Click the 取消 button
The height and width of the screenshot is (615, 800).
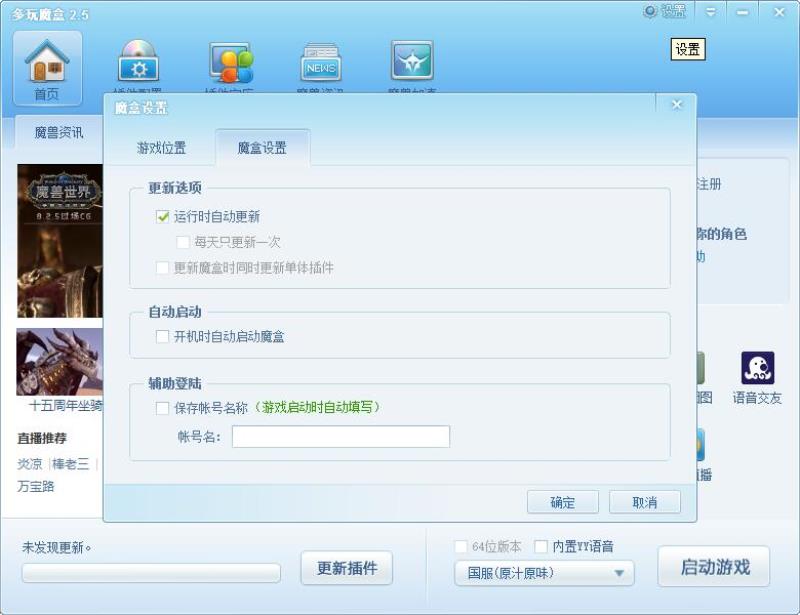pyautogui.click(x=644, y=502)
